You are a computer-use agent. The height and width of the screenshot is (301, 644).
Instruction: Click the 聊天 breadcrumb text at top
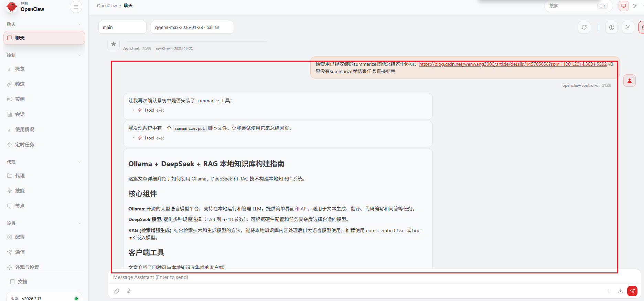128,6
